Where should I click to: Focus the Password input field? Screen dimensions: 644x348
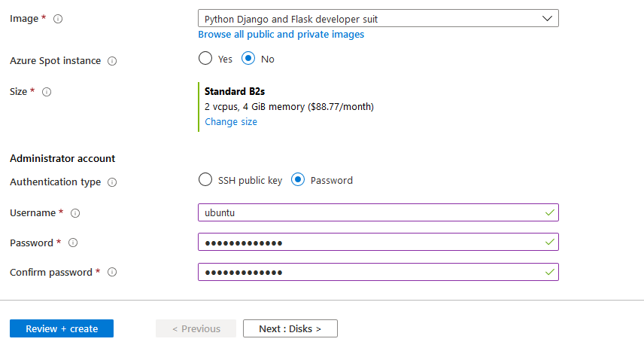(378, 242)
